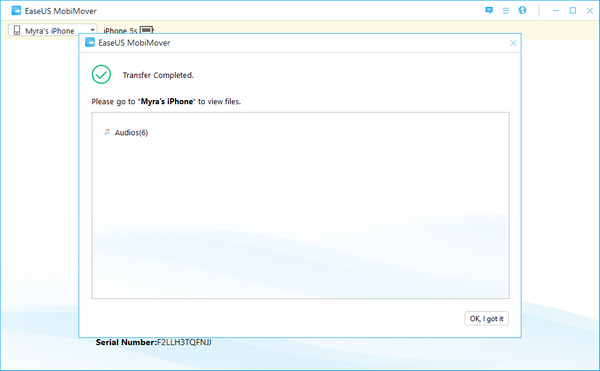The image size is (600, 371).
Task: Click the globe language icon
Action: (x=522, y=10)
